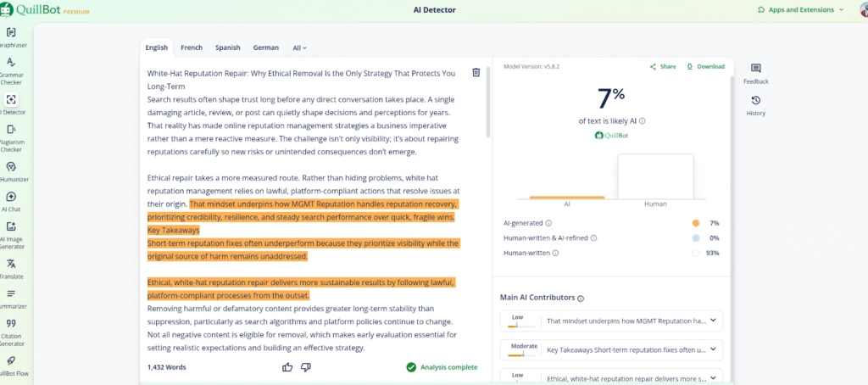This screenshot has height=385, width=868.
Task: Open the Feedback panel
Action: point(755,73)
